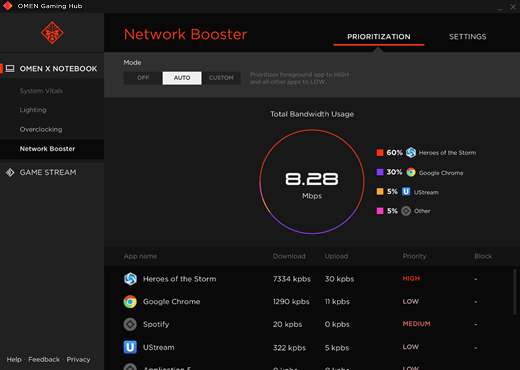Set mode to OFF
This screenshot has height=370, width=520.
[143, 78]
